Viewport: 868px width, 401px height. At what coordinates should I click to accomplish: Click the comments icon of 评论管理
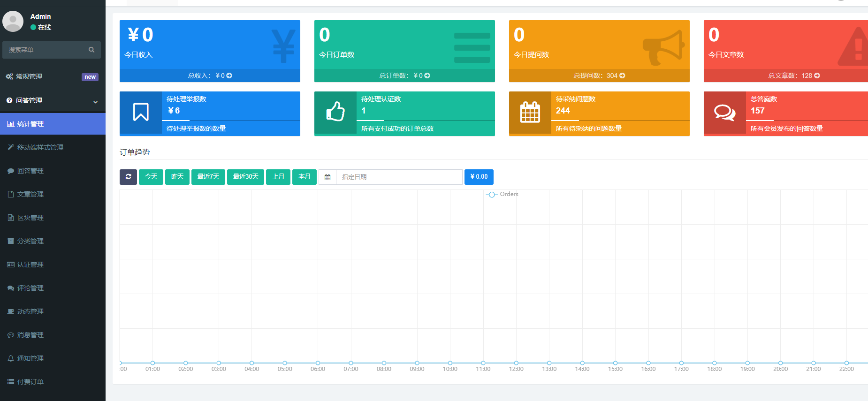pos(10,288)
